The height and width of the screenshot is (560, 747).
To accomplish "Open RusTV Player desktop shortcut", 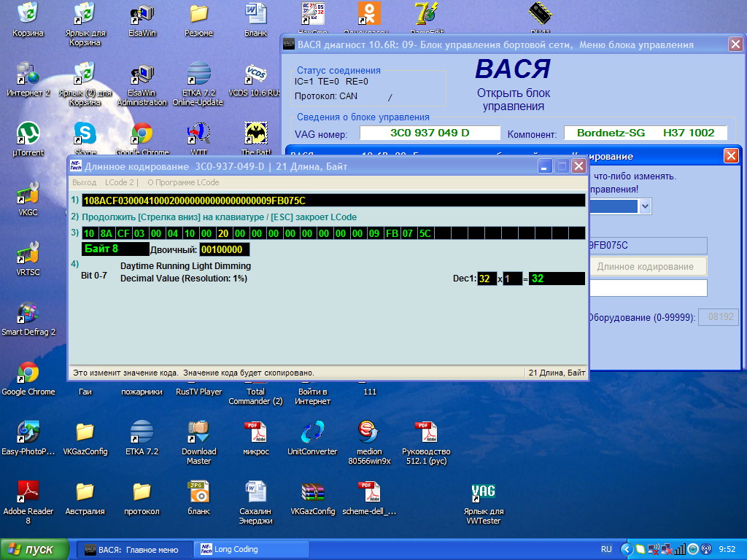I will [198, 392].
